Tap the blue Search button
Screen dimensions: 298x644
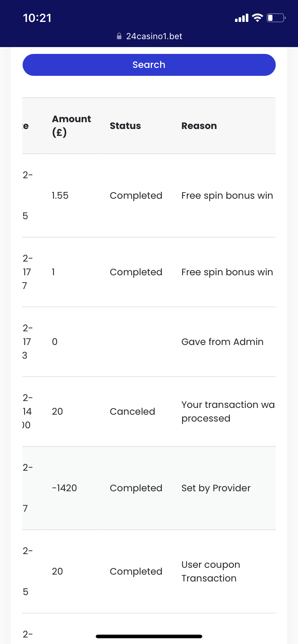[x=149, y=65]
